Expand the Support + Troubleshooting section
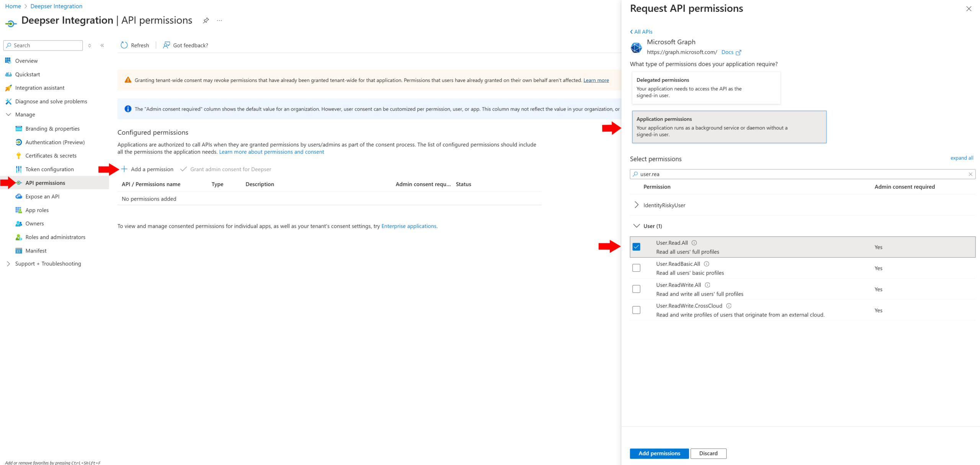Image resolution: width=980 pixels, height=465 pixels. tap(8, 264)
